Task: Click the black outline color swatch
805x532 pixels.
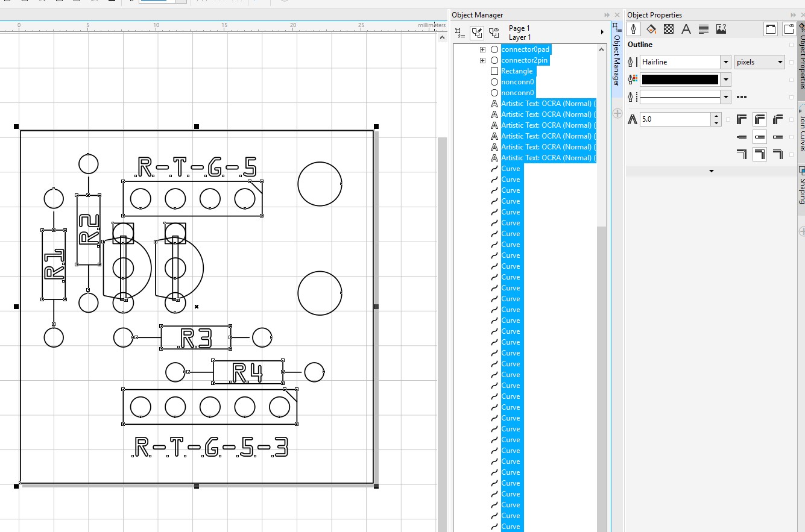Action: click(680, 80)
